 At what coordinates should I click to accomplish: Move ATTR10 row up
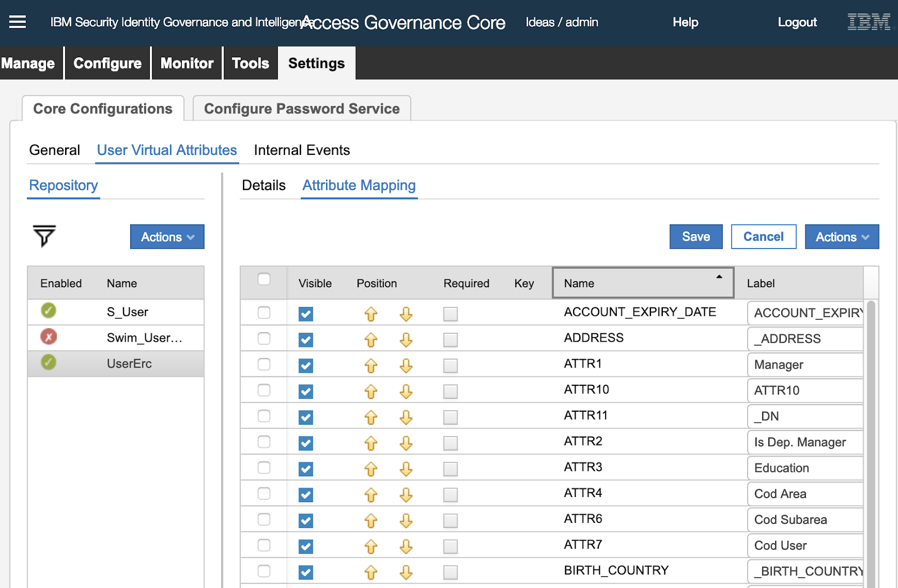[x=371, y=391]
